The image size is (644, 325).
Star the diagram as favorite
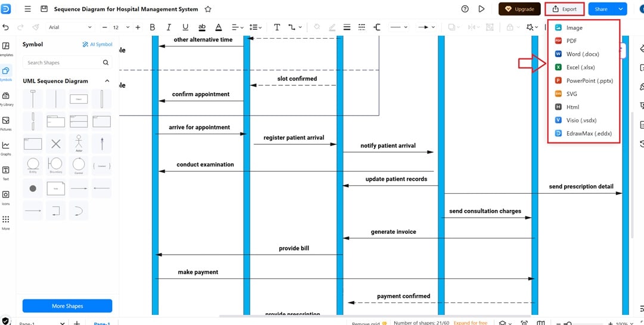208,9
